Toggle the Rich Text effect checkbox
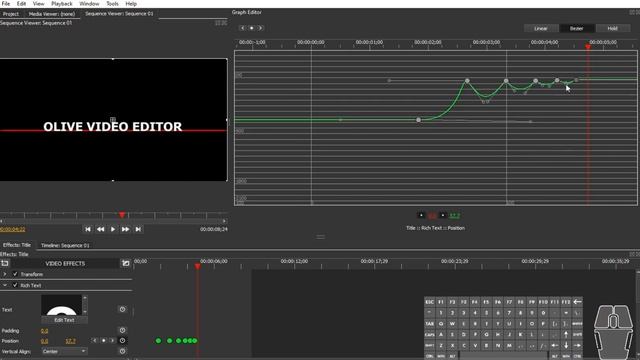Viewport: 640px width, 360px height. pyautogui.click(x=15, y=285)
